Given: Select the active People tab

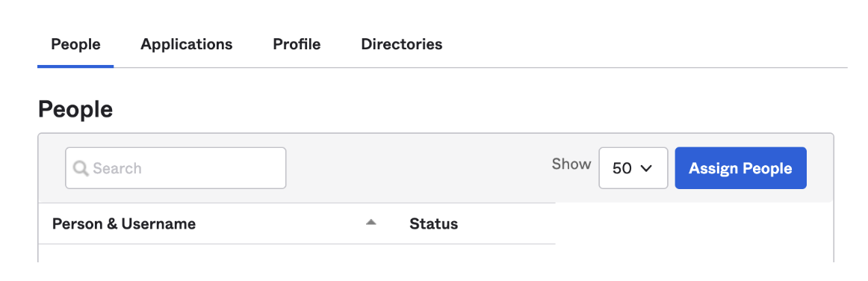Looking at the screenshot, I should [76, 44].
